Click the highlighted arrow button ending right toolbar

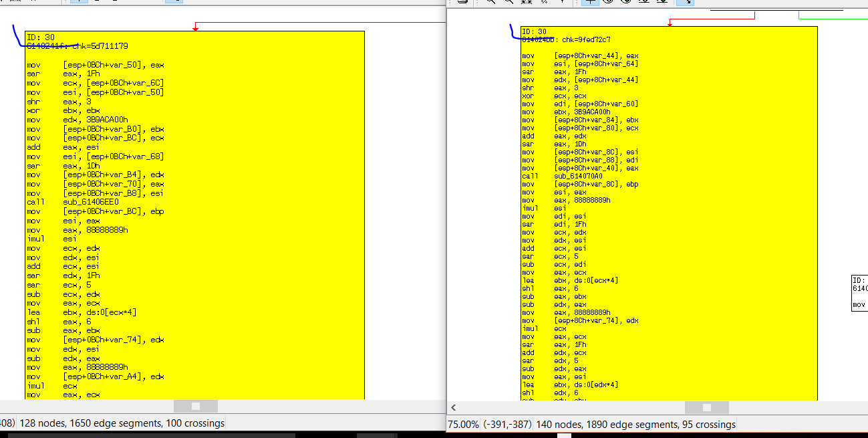point(685,2)
